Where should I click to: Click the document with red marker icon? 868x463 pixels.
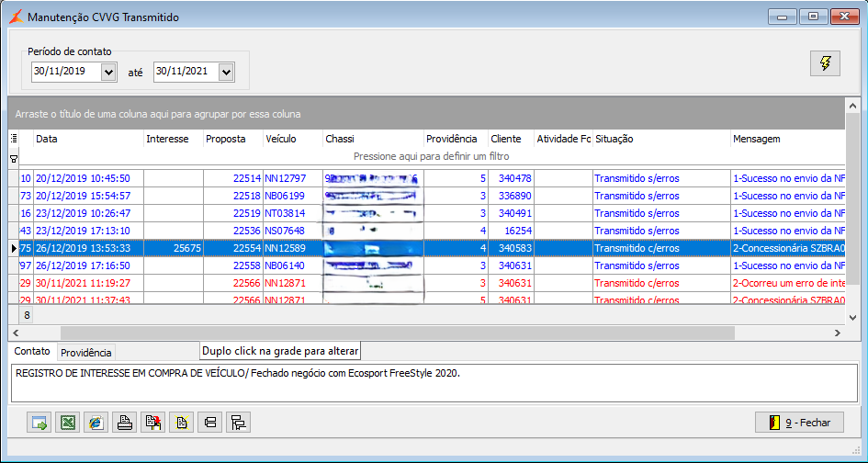coord(152,423)
